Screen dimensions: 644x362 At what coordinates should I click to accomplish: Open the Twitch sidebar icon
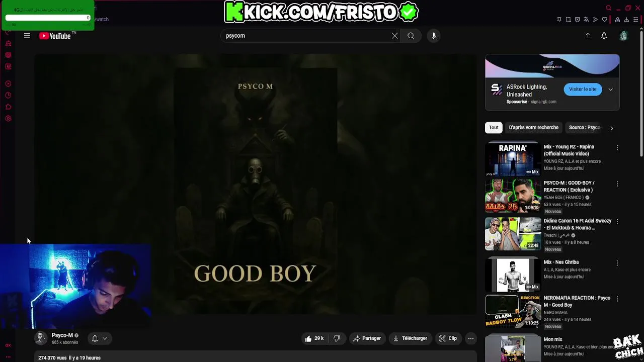[8, 55]
